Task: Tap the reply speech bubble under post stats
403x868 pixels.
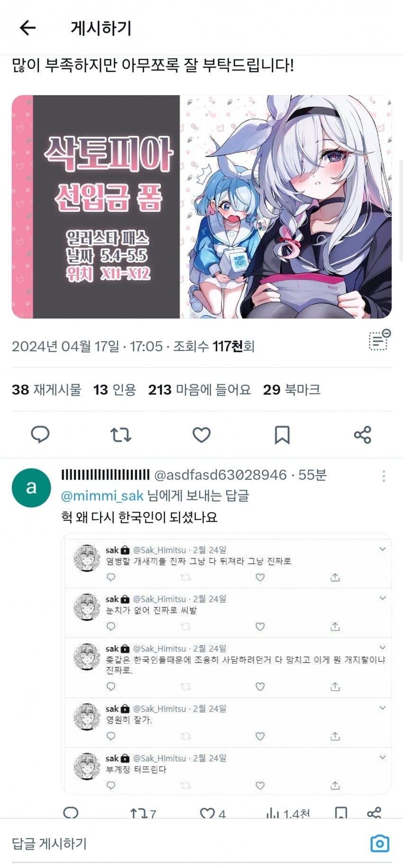Action: coord(40,434)
